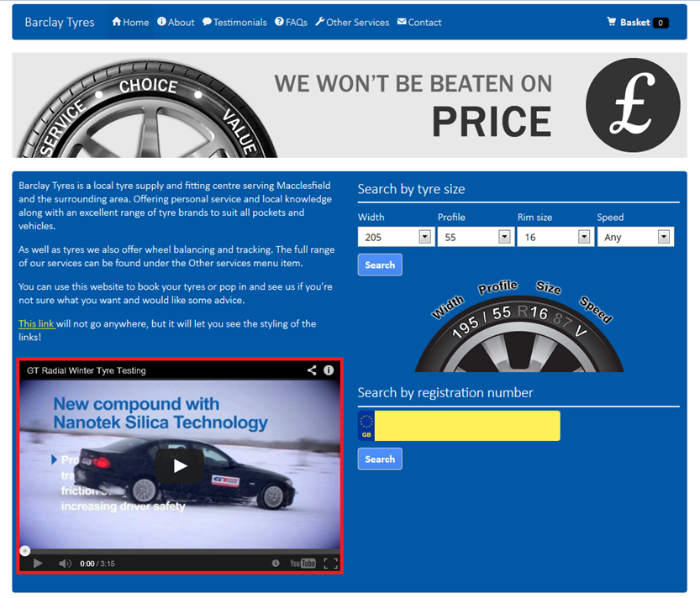Click the shopping cart icon
Screen dimensions: 700x598
tap(612, 22)
